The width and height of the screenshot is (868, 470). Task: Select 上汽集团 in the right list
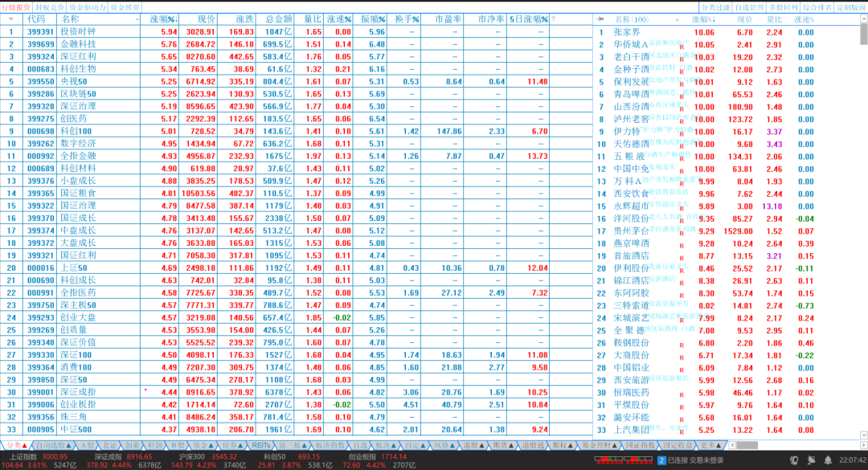click(x=727, y=430)
